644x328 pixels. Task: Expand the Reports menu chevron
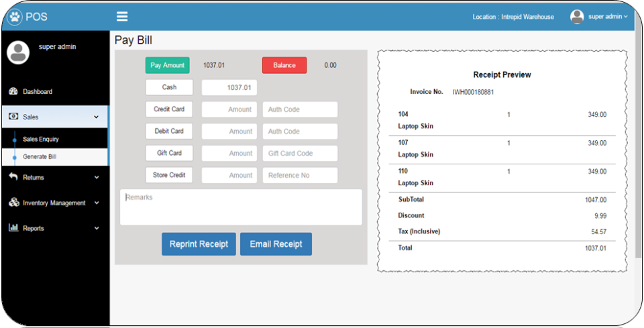97,228
